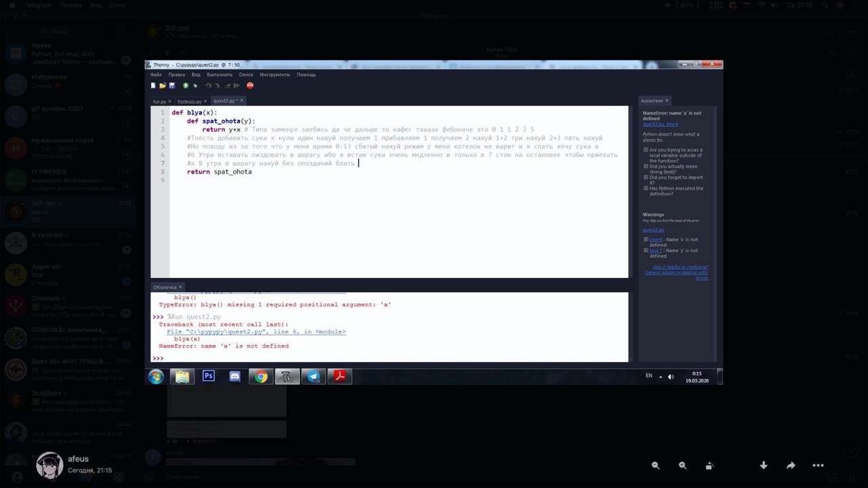The height and width of the screenshot is (488, 868).
Task: Click the red Stop button in Thonny
Action: (x=250, y=85)
